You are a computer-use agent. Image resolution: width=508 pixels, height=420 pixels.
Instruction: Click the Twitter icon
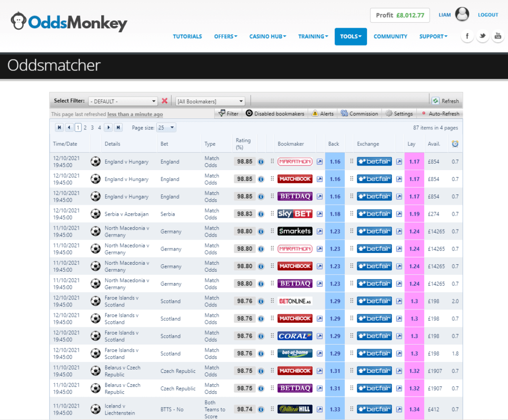[482, 36]
